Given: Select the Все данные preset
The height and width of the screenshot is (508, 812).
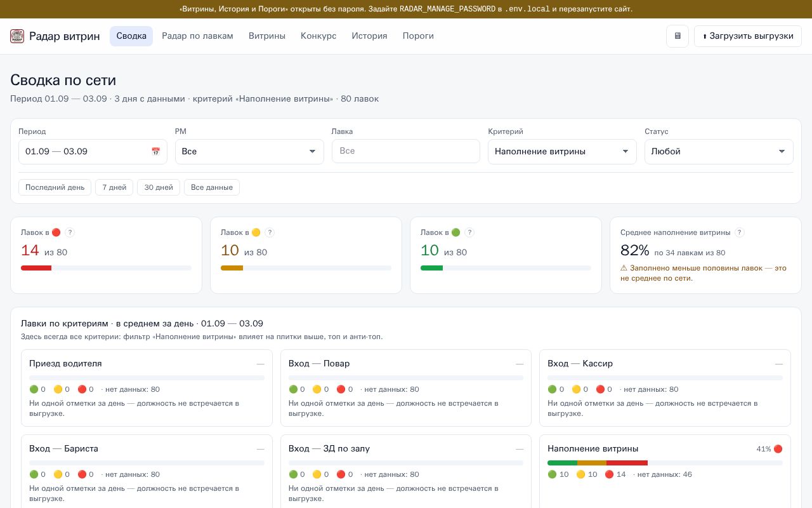Looking at the screenshot, I should [212, 187].
